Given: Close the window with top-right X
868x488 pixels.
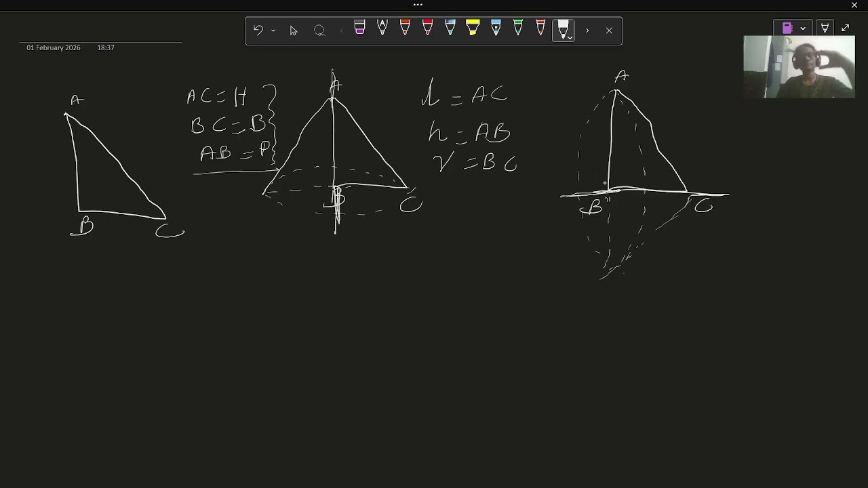Looking at the screenshot, I should tap(854, 5).
